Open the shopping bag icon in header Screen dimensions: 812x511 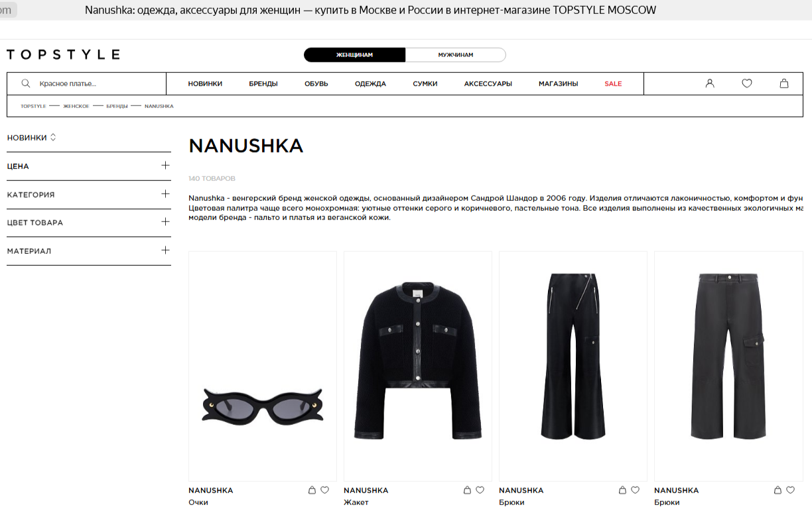pos(784,84)
